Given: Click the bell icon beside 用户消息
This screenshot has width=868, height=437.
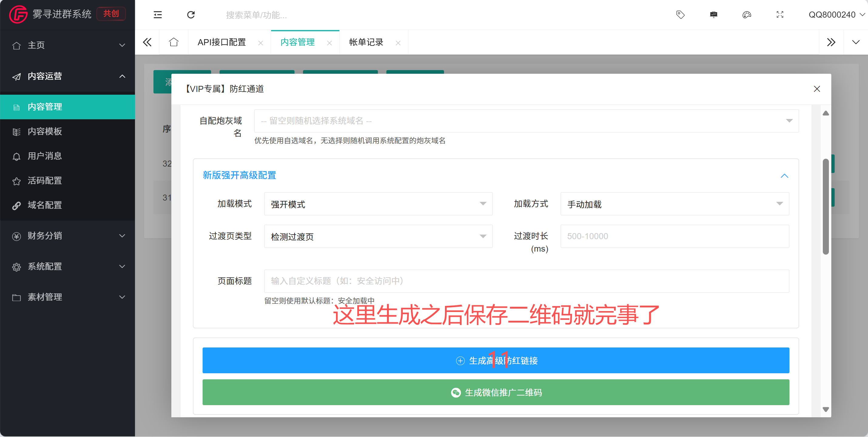Looking at the screenshot, I should 16,157.
